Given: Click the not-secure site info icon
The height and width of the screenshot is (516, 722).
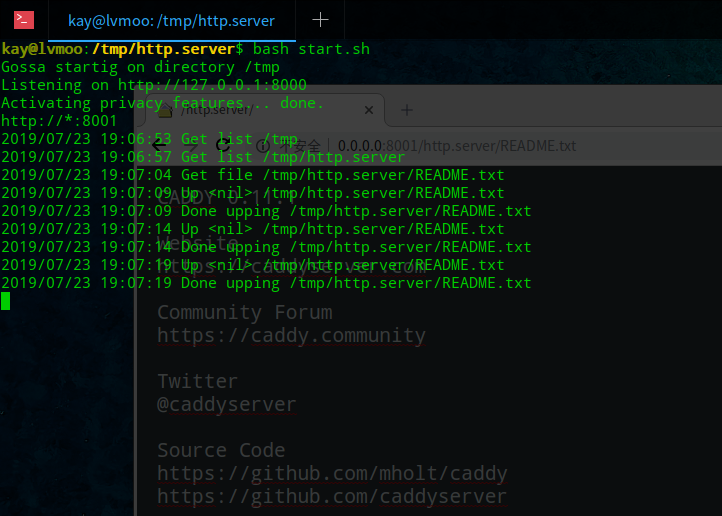Looking at the screenshot, I should [263, 146].
